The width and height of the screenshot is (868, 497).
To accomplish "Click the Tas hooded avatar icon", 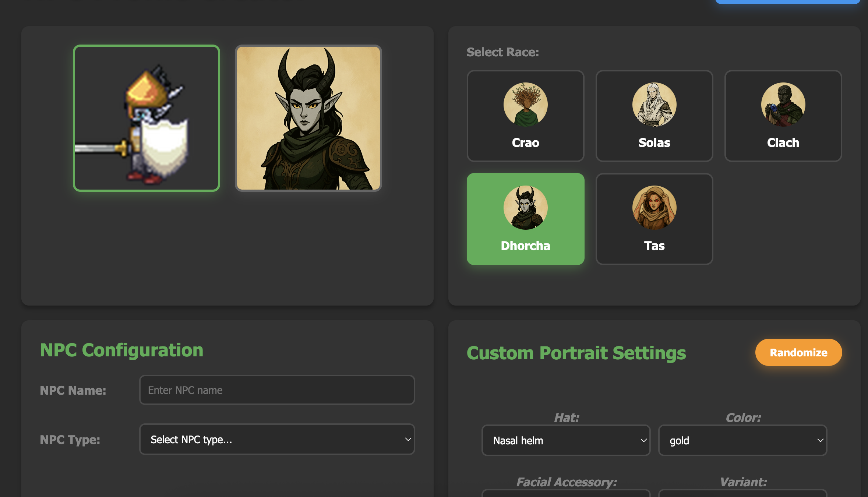I will click(x=654, y=207).
